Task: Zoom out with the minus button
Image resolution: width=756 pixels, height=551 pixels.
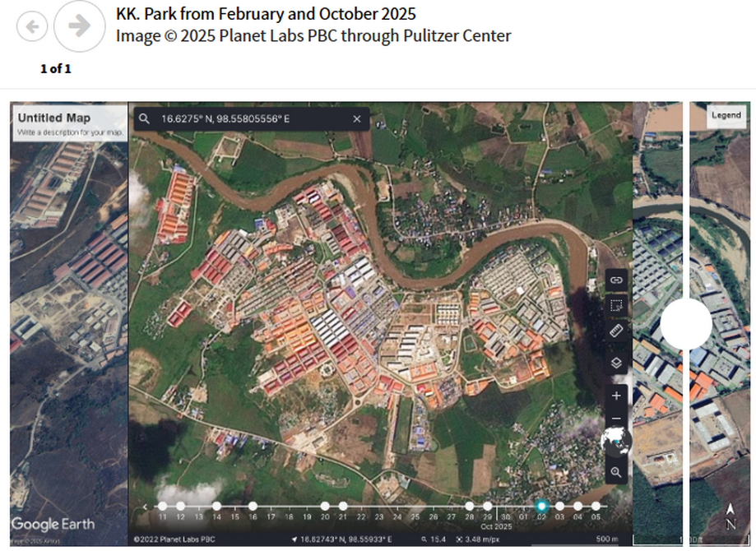Action: tap(616, 418)
